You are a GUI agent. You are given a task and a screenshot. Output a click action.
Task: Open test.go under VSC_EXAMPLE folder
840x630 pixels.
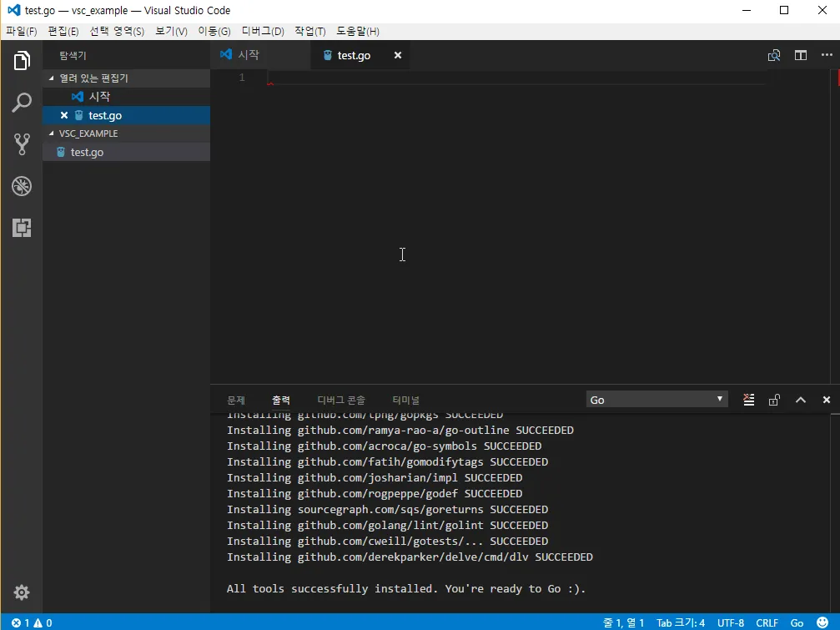[127, 152]
